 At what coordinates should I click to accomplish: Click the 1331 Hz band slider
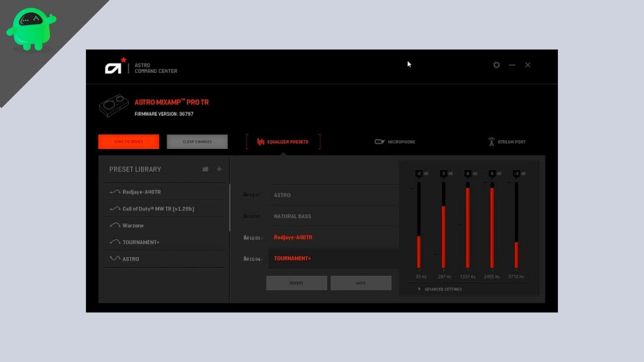[x=468, y=225]
